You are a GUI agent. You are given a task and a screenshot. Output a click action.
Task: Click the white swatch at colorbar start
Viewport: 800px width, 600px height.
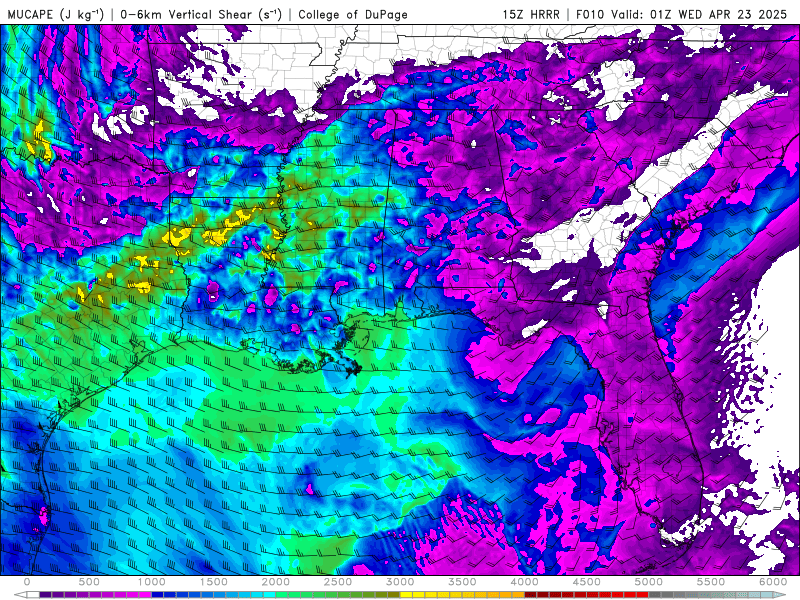click(x=33, y=595)
